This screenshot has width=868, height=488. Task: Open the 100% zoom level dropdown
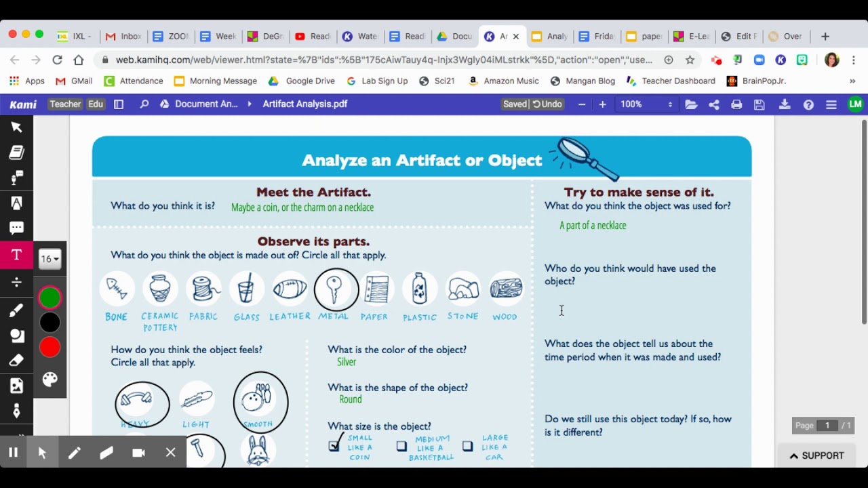[x=645, y=104]
